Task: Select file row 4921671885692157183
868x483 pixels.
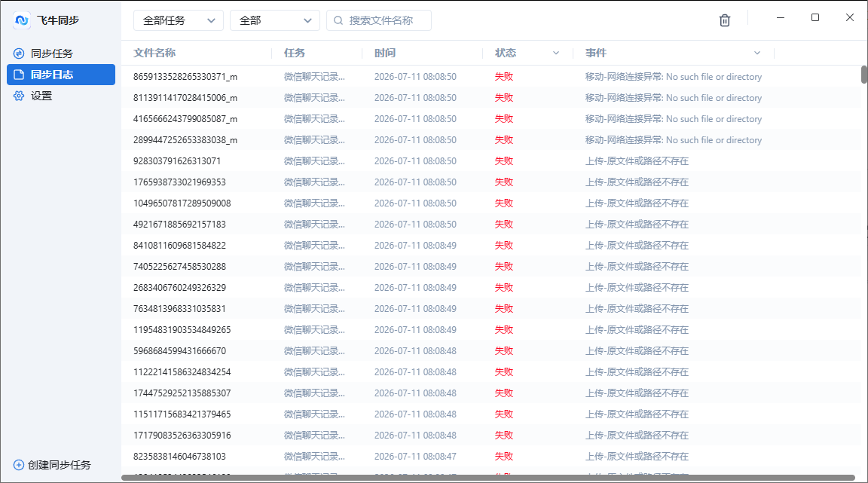Action: click(491, 224)
